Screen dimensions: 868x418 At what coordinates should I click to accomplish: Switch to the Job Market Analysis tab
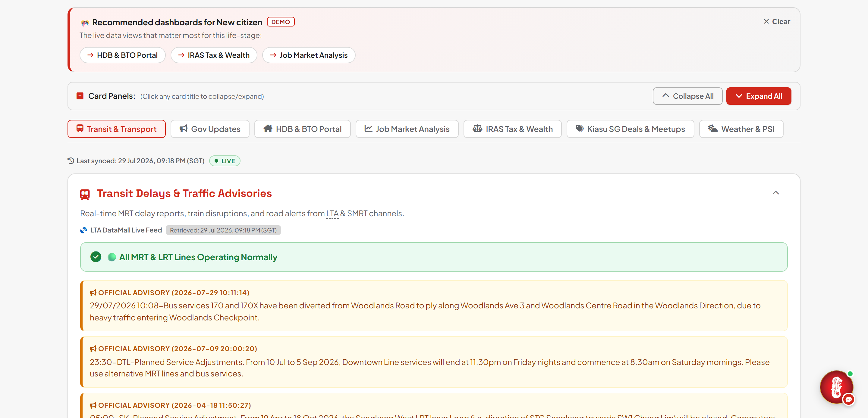407,129
